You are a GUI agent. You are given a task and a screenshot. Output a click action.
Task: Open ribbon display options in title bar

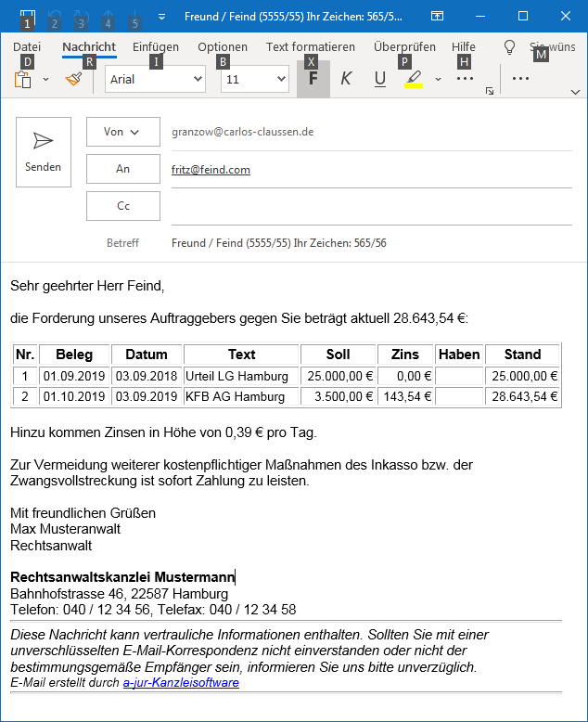pyautogui.click(x=437, y=16)
